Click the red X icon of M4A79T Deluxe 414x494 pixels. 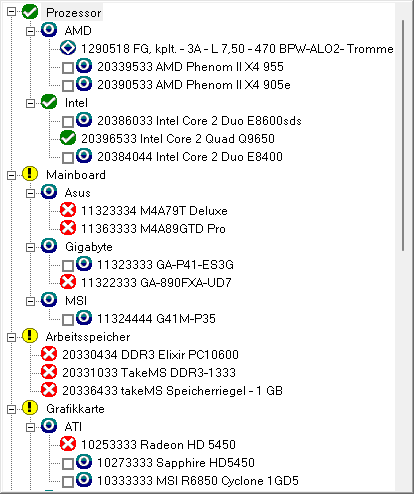click(x=68, y=210)
